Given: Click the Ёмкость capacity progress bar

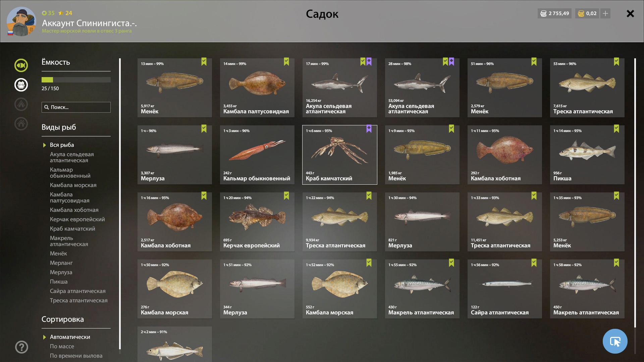Looking at the screenshot, I should coord(76,80).
